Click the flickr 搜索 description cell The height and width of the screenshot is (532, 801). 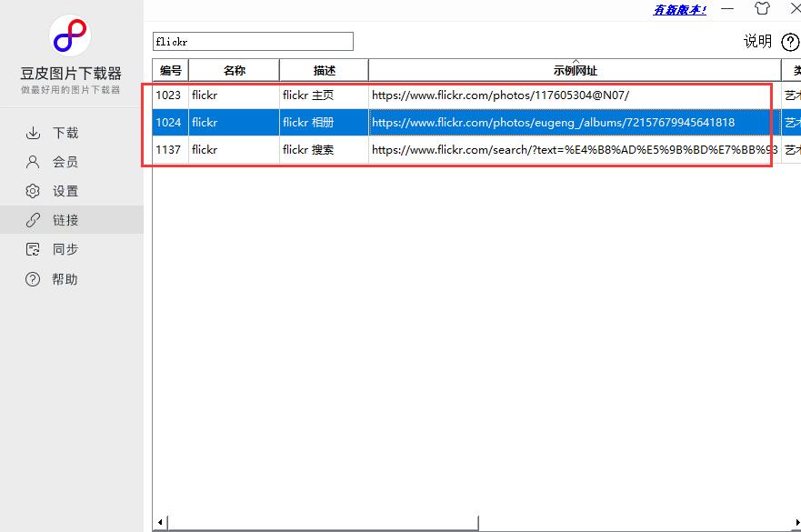pyautogui.click(x=324, y=150)
